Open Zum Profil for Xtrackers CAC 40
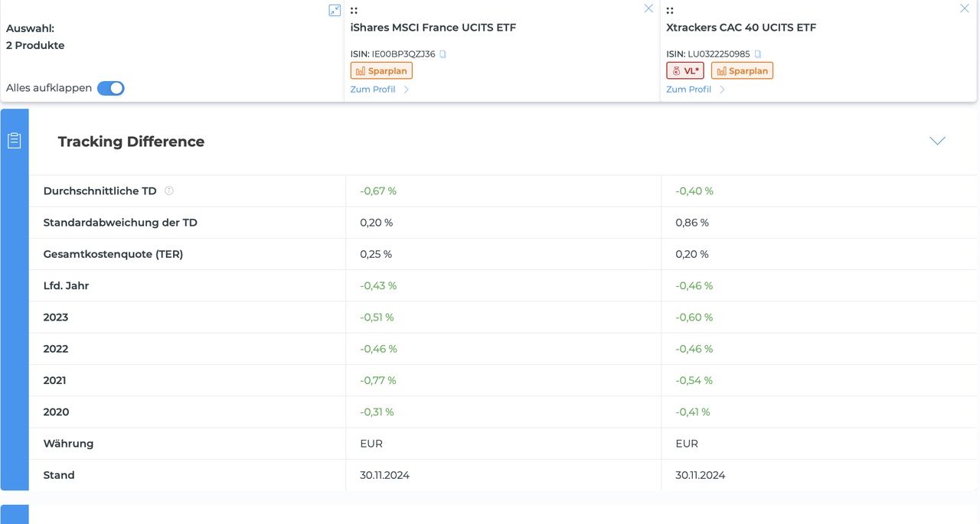Screen dimensions: 980x524 [x=696, y=90]
